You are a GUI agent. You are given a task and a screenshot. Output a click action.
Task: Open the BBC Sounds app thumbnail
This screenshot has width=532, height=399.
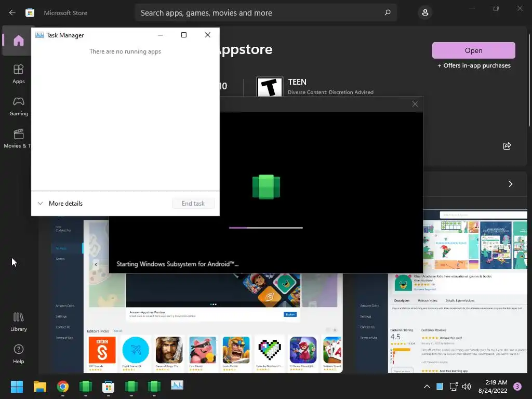click(102, 350)
